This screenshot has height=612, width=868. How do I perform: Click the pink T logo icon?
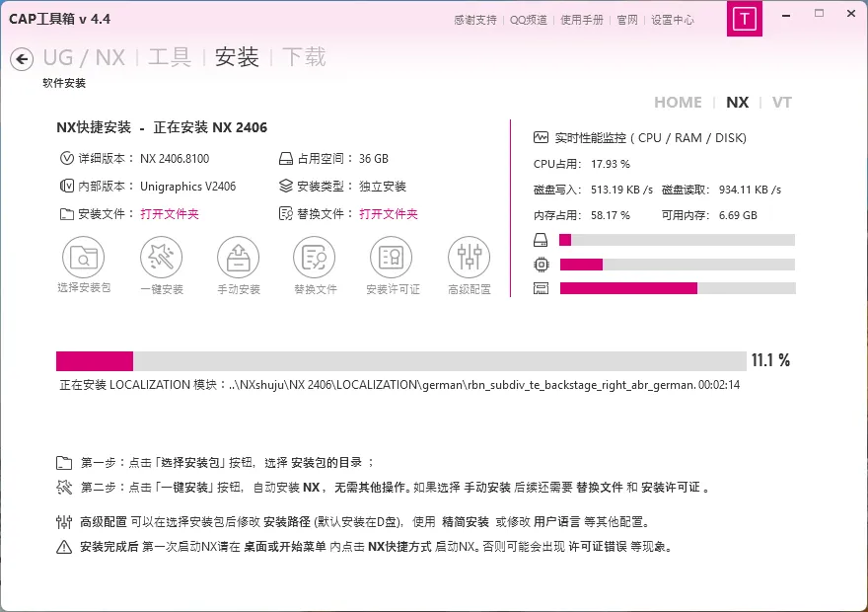(x=745, y=19)
